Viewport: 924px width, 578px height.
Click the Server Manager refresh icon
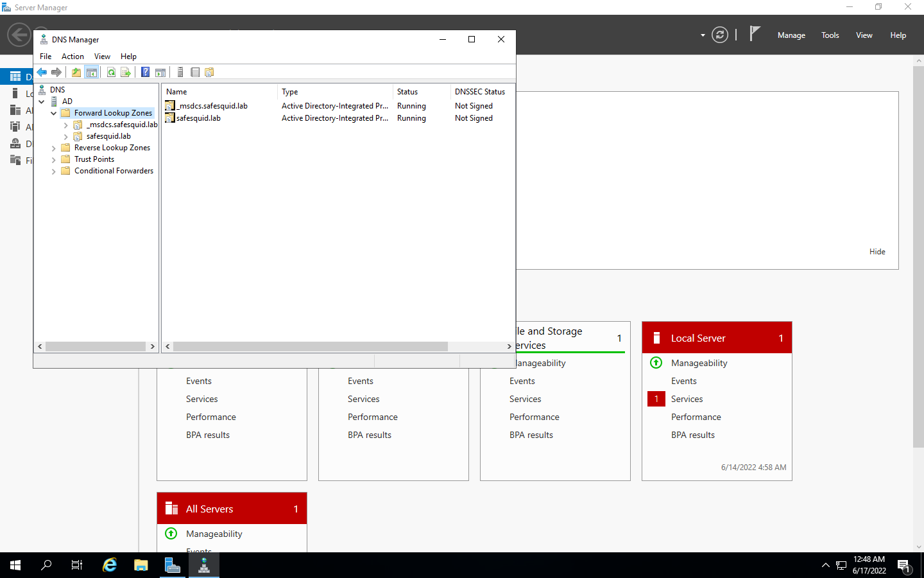[720, 35]
